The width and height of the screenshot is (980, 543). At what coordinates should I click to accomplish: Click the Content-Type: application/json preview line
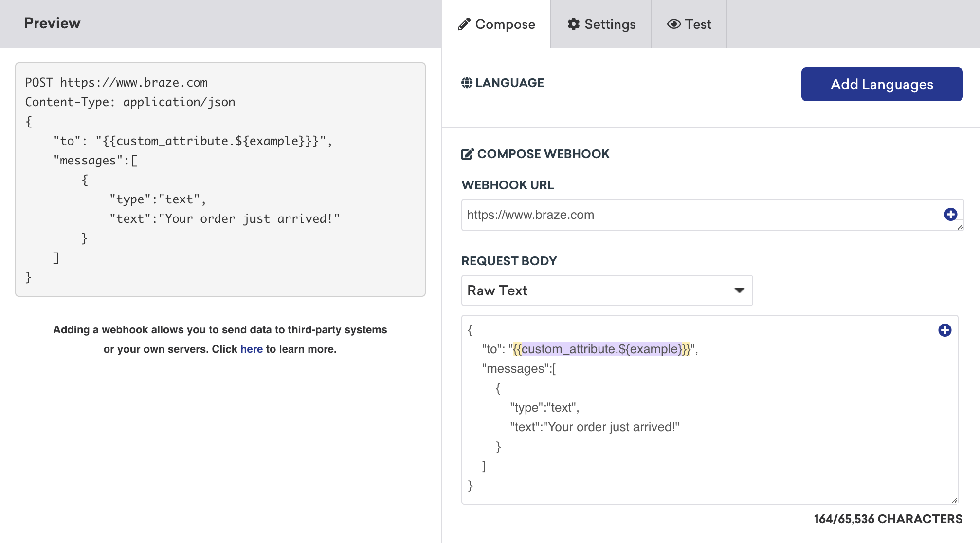click(x=130, y=102)
